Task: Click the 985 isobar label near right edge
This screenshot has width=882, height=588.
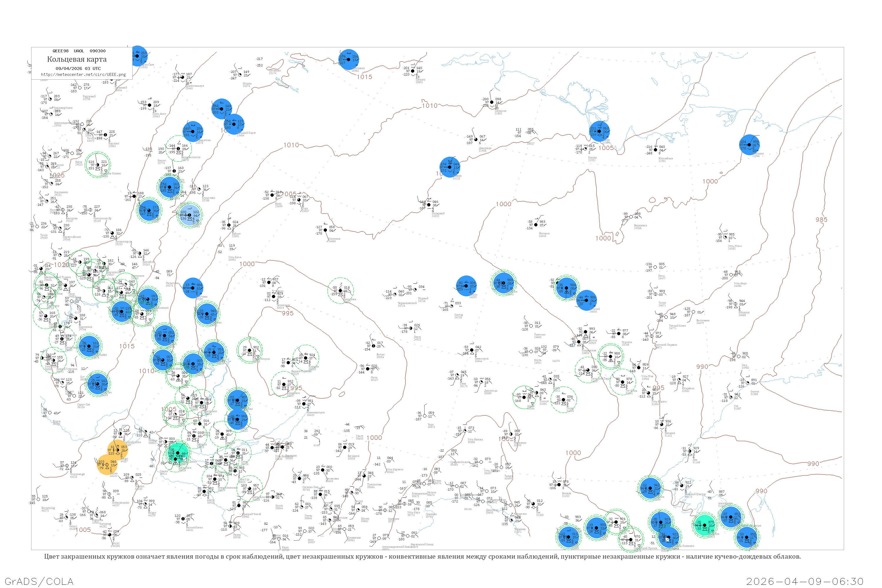Action: coord(821,220)
